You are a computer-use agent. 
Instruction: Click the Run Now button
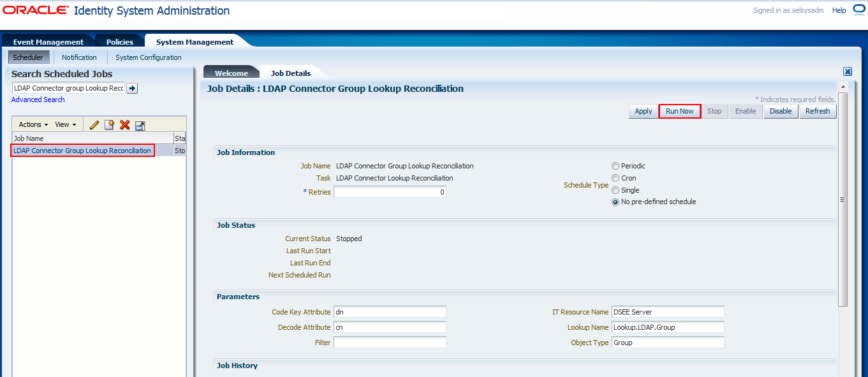(x=679, y=110)
